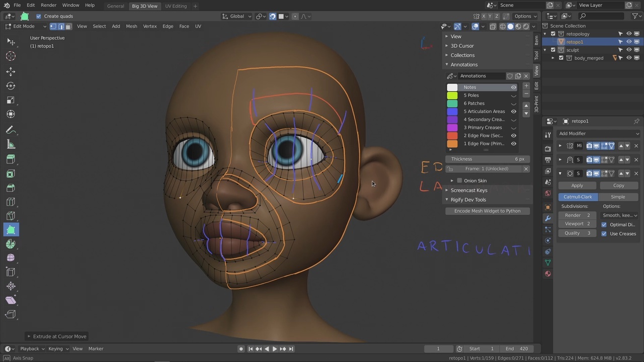The height and width of the screenshot is (362, 644).
Task: Hide the 5 Articulation Areas annotation layer
Action: coord(514,112)
